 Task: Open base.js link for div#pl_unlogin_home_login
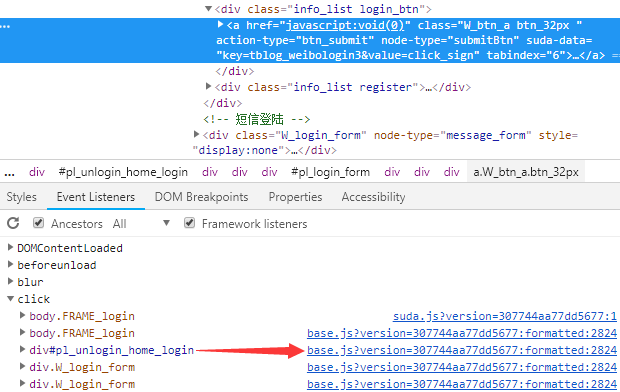point(462,350)
